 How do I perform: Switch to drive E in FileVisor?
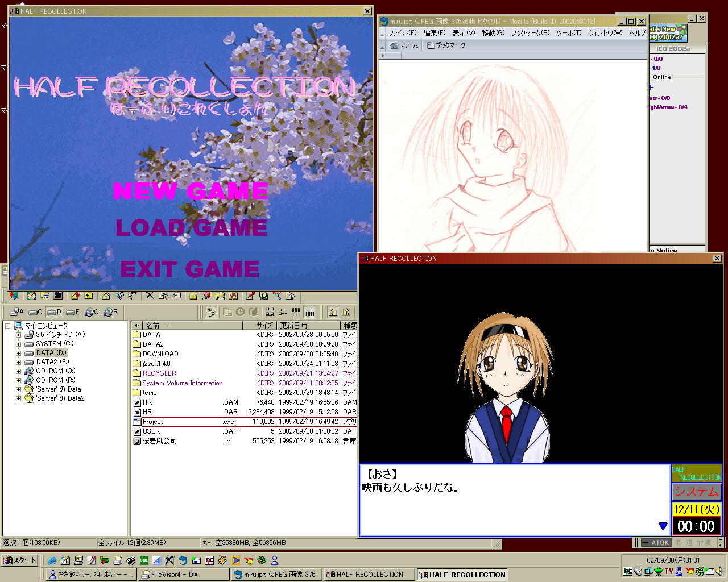[73, 312]
